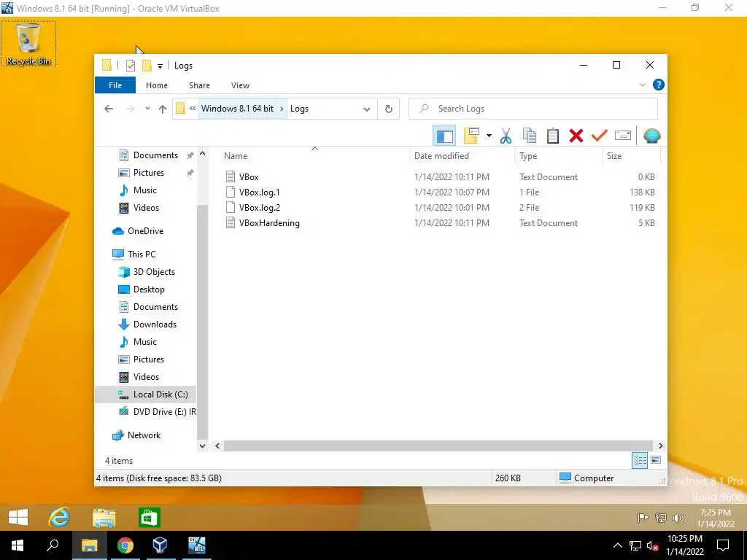Click navigation pane scroll down arrow

point(203,446)
